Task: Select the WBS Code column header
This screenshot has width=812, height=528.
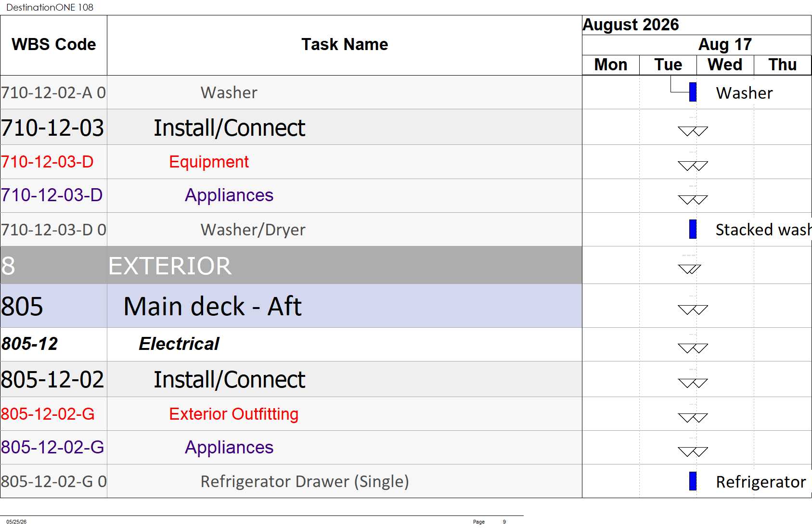Action: pos(53,45)
